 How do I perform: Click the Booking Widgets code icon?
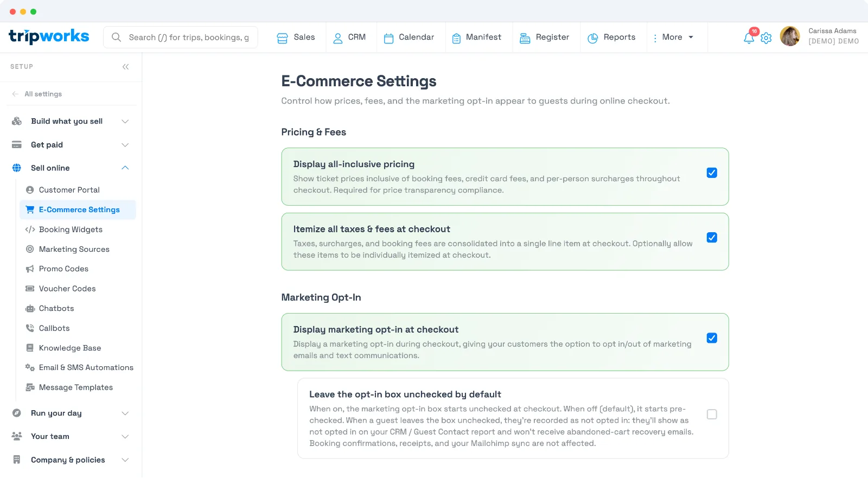pos(30,230)
